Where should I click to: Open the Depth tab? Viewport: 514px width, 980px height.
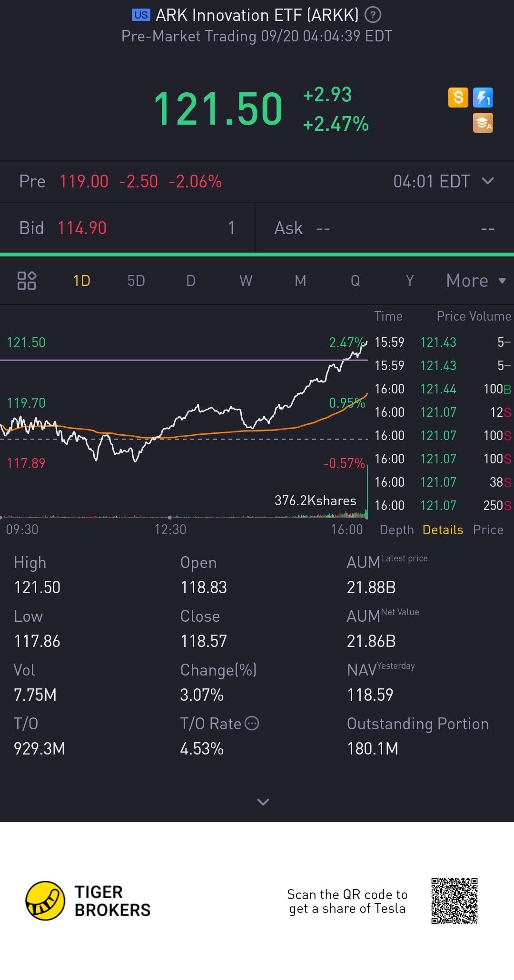397,530
